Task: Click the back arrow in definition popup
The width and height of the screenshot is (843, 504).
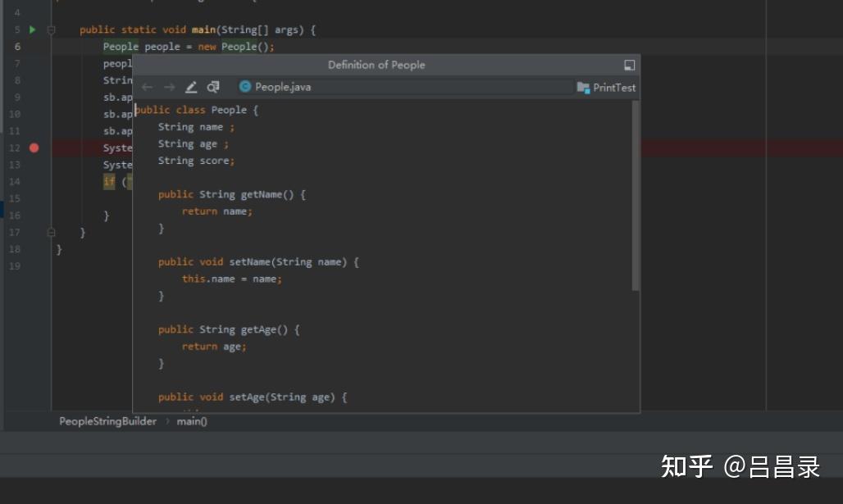Action: (147, 87)
